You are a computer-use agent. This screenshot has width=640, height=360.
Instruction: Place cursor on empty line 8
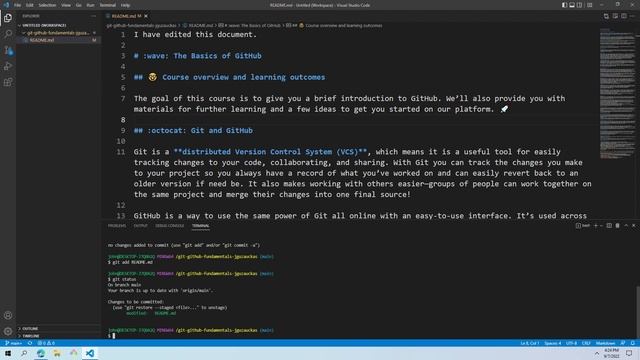pos(363,120)
